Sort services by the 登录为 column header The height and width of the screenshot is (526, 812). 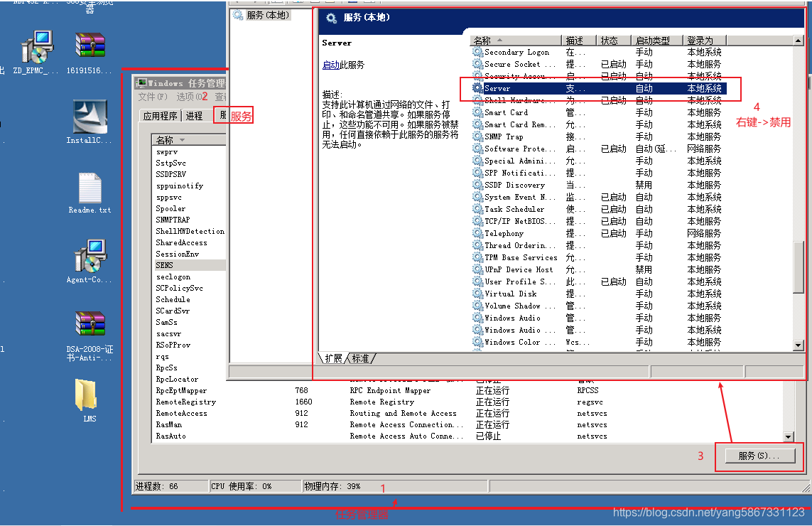coord(705,41)
